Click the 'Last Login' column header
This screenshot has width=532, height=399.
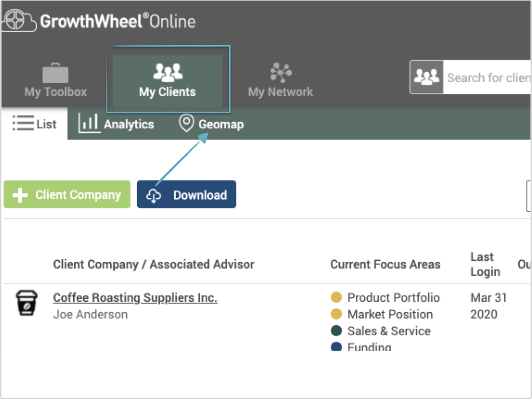(485, 264)
